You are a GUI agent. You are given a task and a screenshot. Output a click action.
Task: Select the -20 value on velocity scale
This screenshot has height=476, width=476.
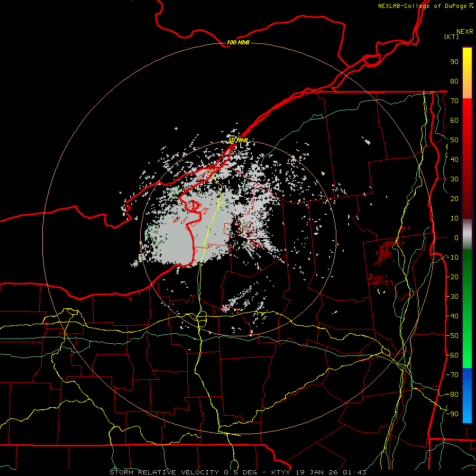pos(452,277)
